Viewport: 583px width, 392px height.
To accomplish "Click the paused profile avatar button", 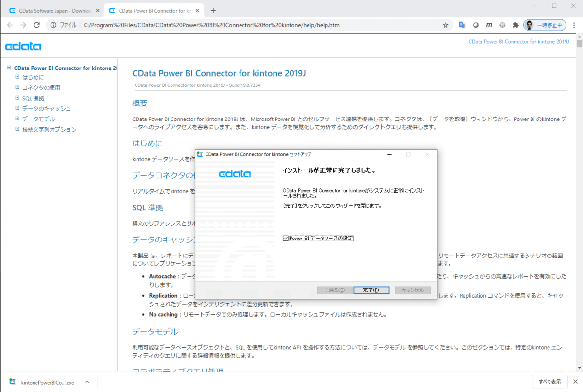I will tap(545, 25).
